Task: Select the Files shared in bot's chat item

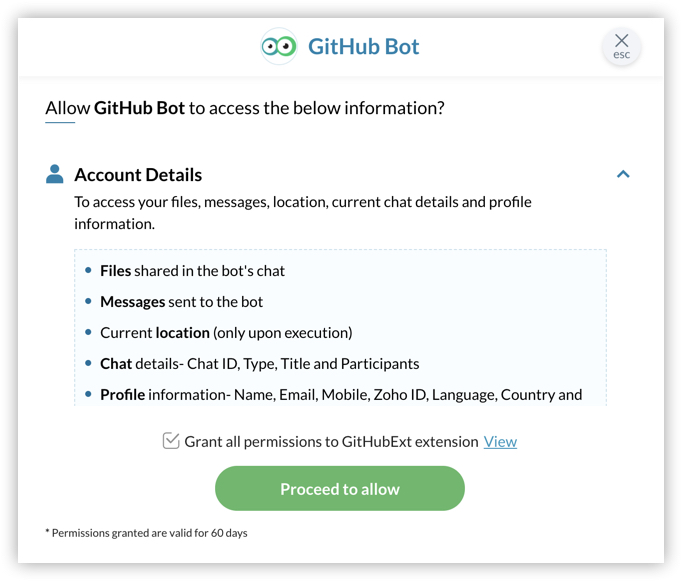Action: pyautogui.click(x=192, y=270)
